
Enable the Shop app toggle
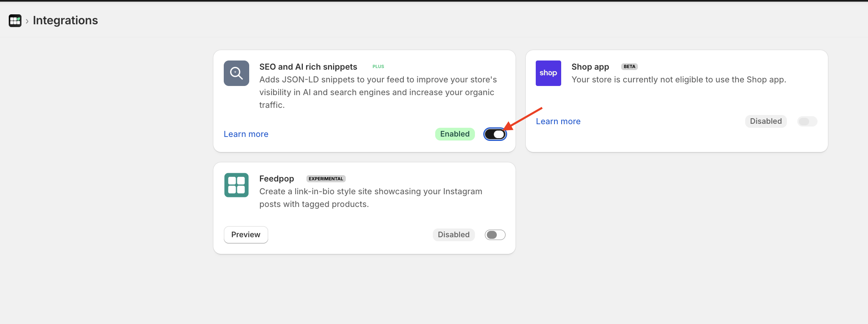[807, 121]
